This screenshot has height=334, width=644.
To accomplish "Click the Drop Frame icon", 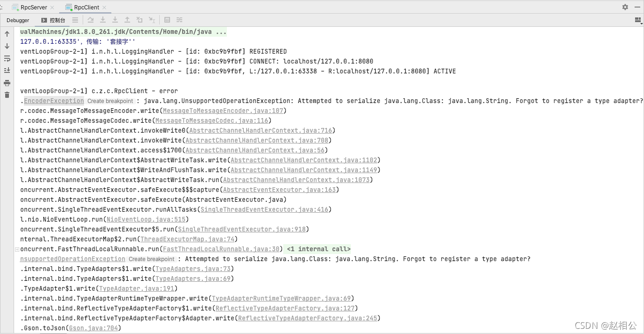I will click(140, 20).
